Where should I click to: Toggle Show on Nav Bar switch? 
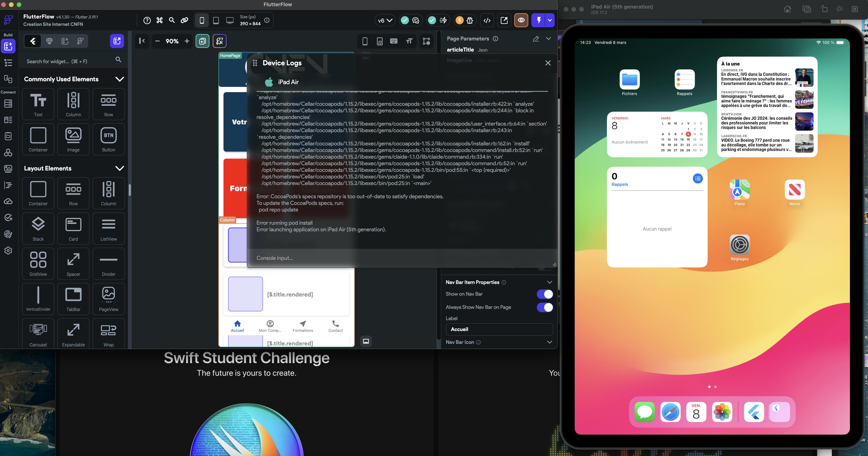(x=545, y=294)
